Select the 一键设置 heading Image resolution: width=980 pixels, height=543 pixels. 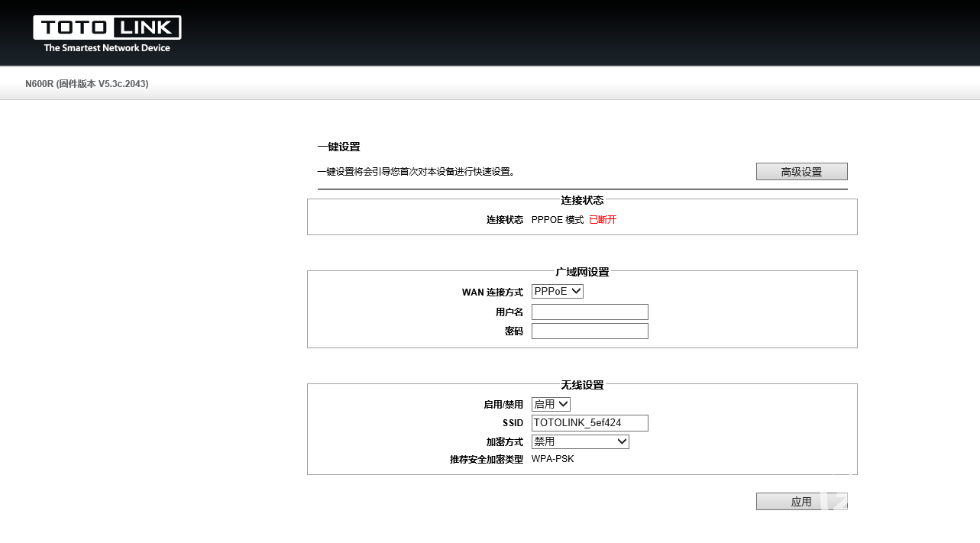pyautogui.click(x=338, y=147)
